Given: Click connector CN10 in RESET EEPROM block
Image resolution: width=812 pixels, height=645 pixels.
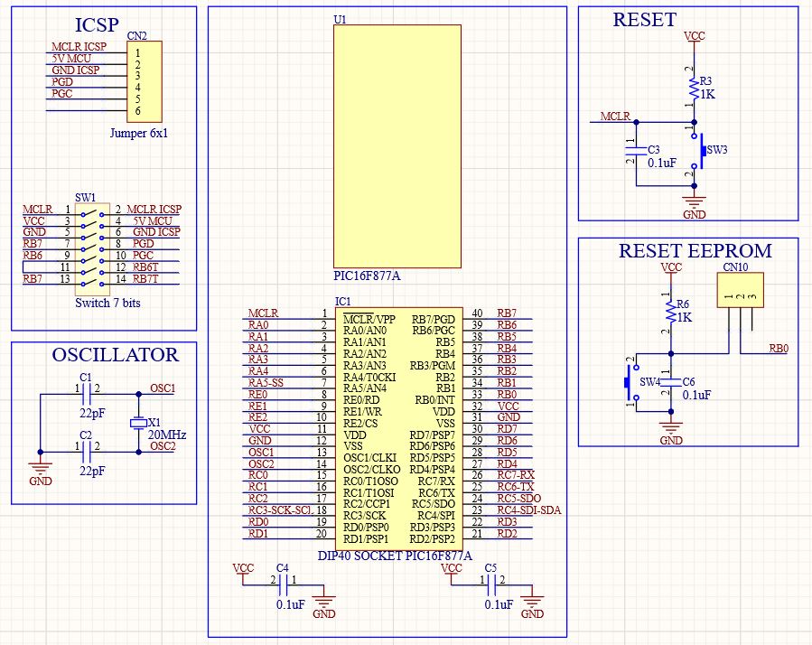Looking at the screenshot, I should (x=741, y=292).
